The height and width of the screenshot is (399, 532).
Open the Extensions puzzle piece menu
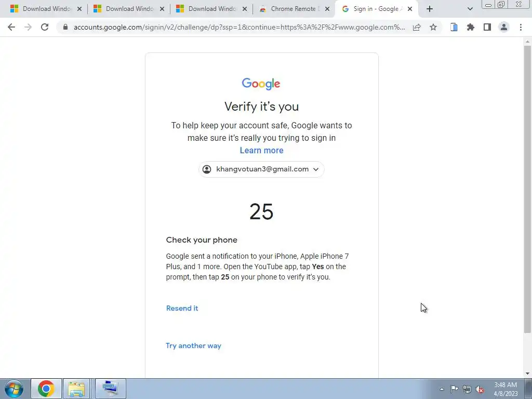point(471,27)
